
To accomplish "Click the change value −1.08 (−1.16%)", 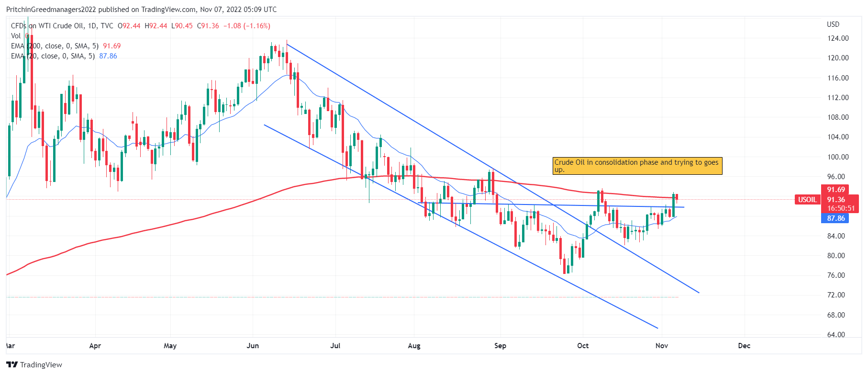I will coord(246,26).
